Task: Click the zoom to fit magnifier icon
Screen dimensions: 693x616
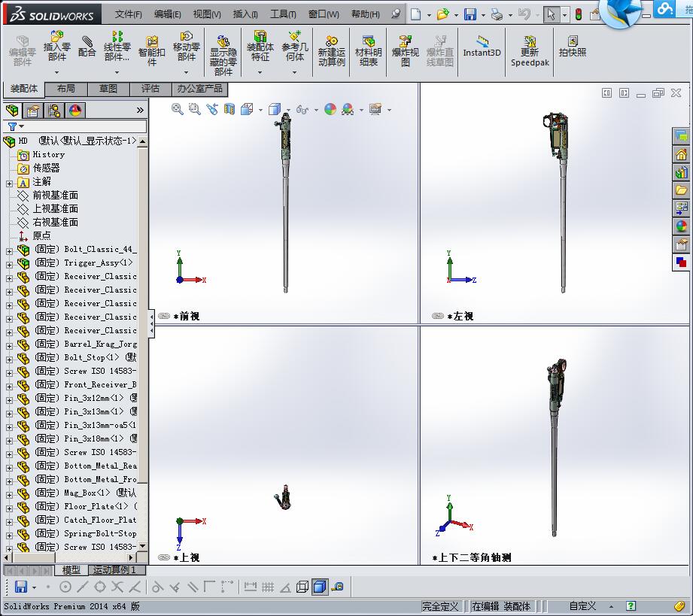Action: coord(178,109)
